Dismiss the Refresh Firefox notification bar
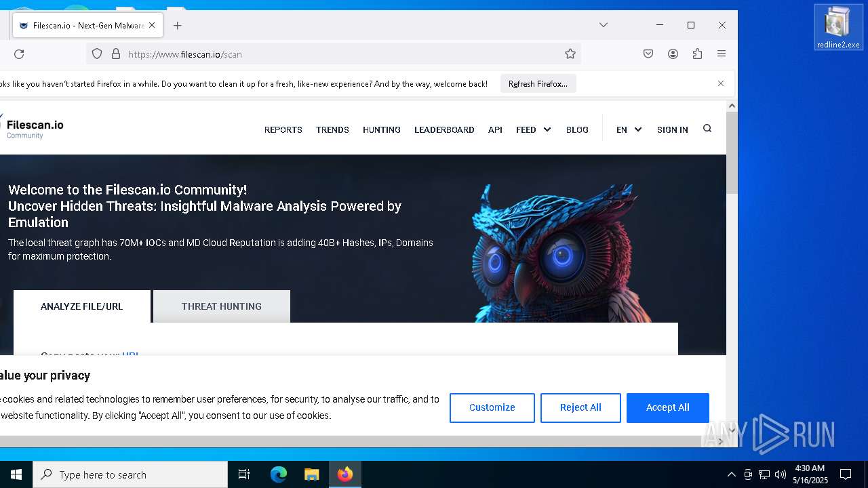The width and height of the screenshot is (868, 488). coord(721,83)
